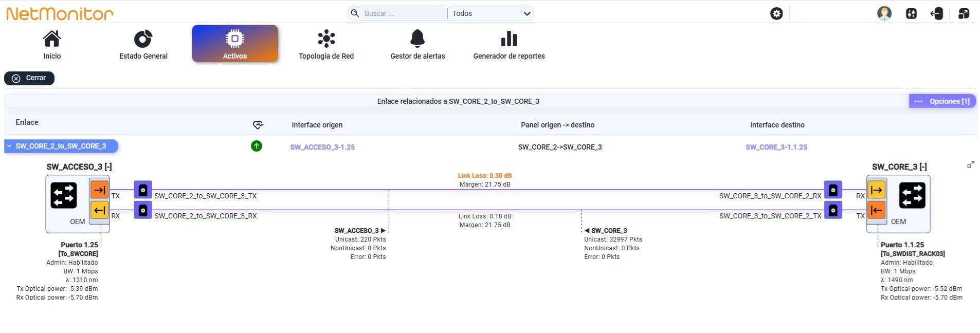
Task: Open Gestor de alertas
Action: [418, 45]
